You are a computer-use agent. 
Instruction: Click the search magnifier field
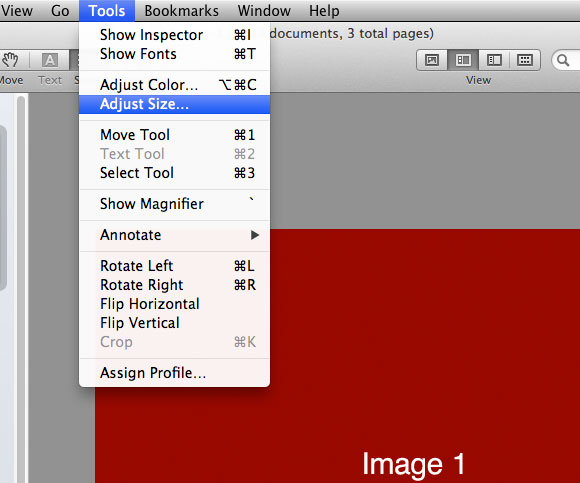pyautogui.click(x=566, y=60)
